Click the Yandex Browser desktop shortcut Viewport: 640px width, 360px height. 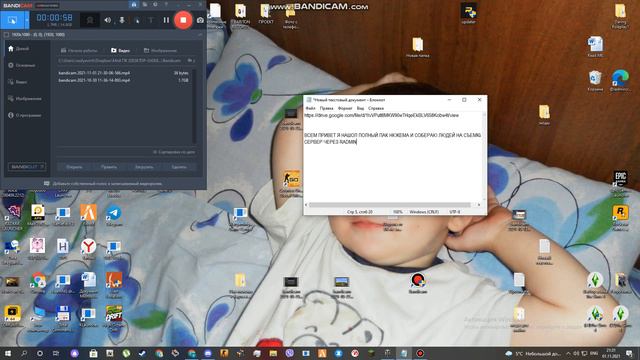[88, 249]
